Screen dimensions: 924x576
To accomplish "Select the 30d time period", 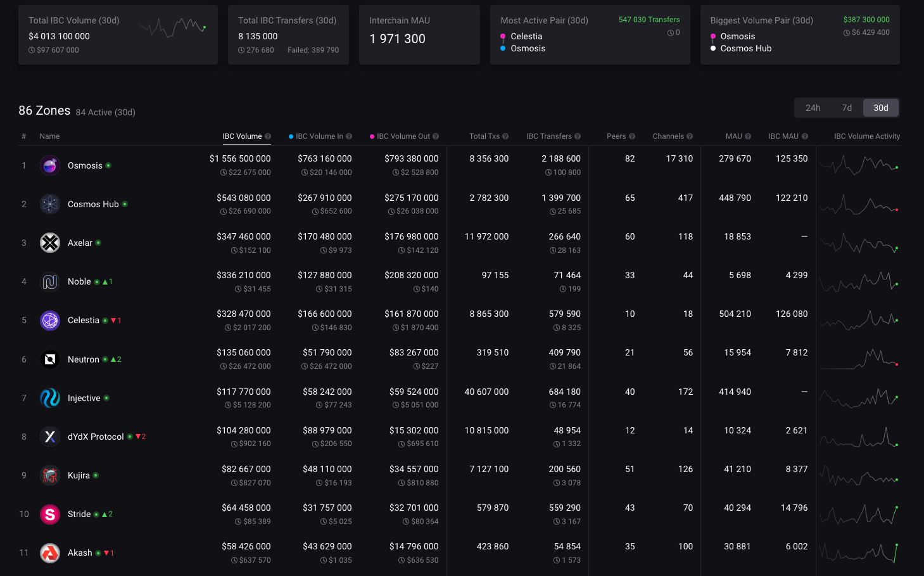I will [x=880, y=108].
